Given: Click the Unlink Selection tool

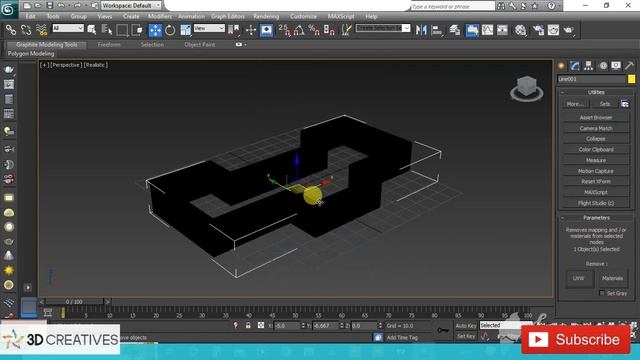Looking at the screenshot, I should click(26, 30).
